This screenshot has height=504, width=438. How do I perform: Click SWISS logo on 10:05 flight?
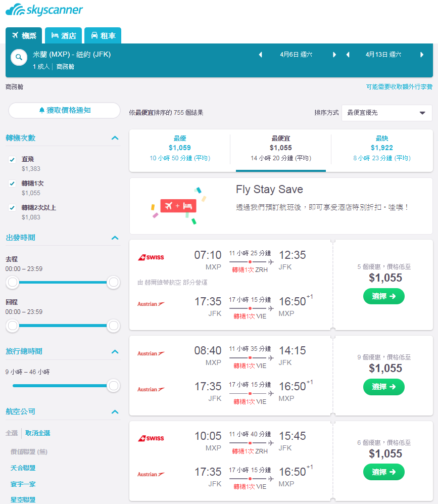click(151, 438)
